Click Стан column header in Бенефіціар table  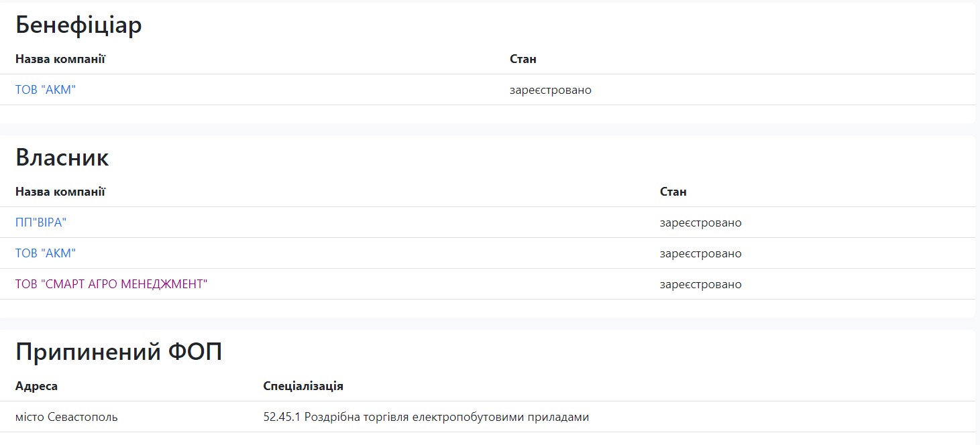[523, 59]
